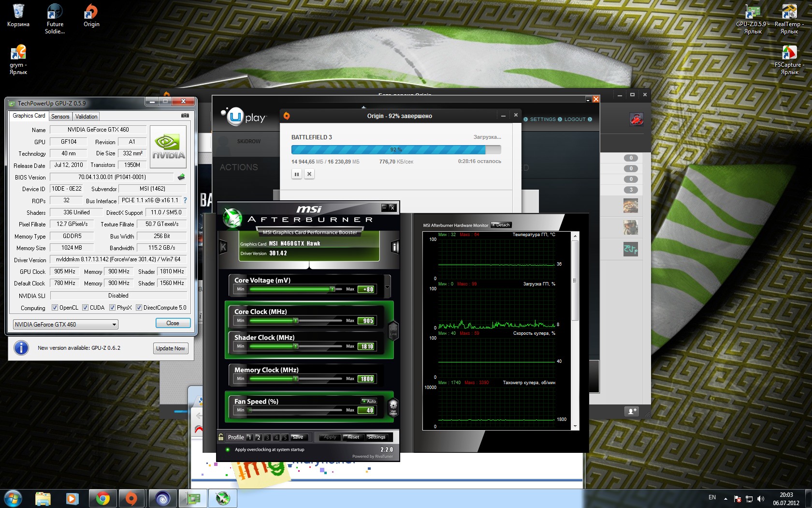The width and height of the screenshot is (812, 508).
Task: Open the Afterburner info panel icon
Action: [395, 247]
